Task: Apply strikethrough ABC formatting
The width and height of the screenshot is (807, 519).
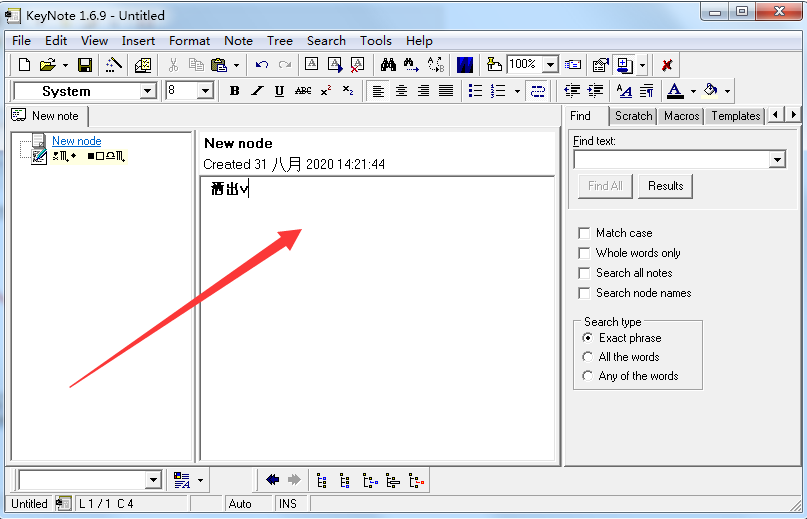Action: [303, 91]
